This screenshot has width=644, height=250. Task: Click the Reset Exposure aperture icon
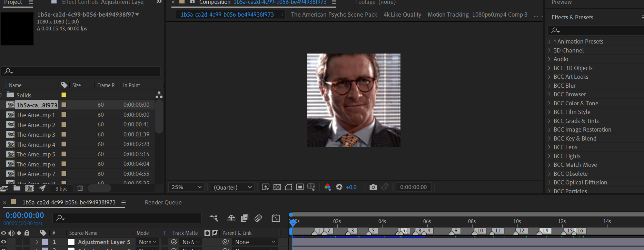tap(339, 187)
